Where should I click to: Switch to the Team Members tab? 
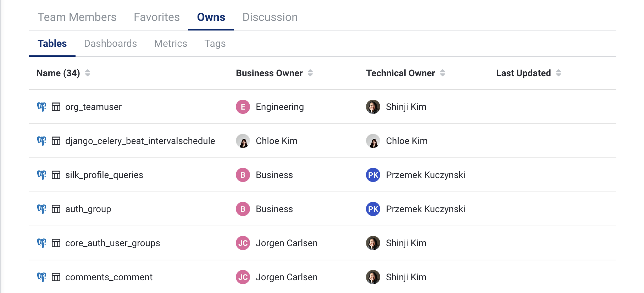pyautogui.click(x=77, y=17)
